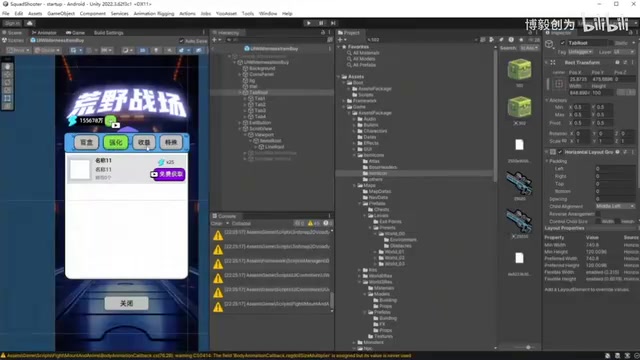Toggle Reverse Arrangement checkbox
Viewport: 640px width, 360px height.
(x=598, y=214)
